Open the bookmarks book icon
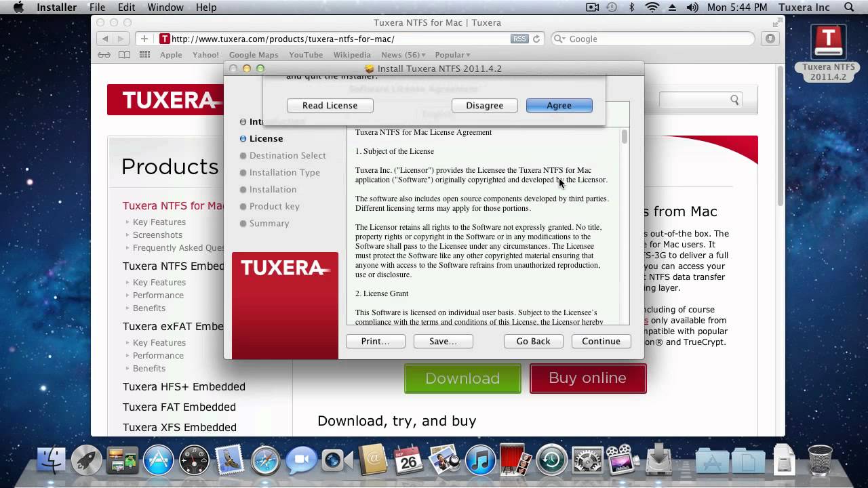Viewport: 868px width, 488px height. pyautogui.click(x=124, y=55)
